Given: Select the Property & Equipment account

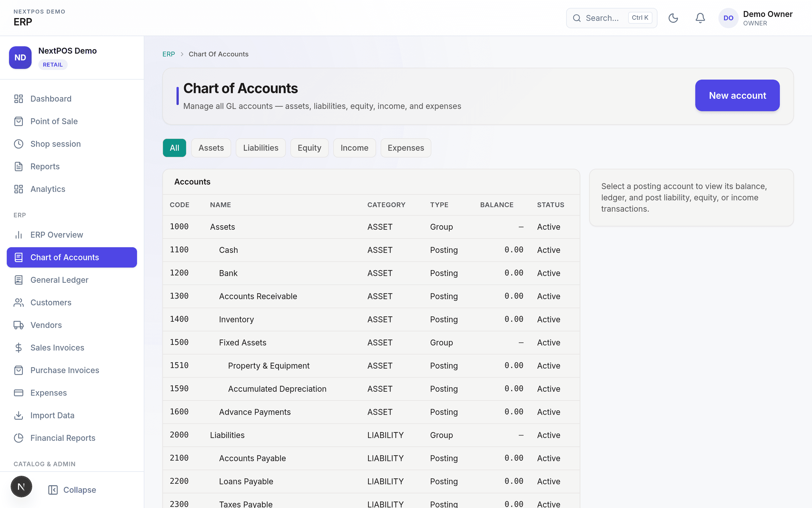Looking at the screenshot, I should point(371,366).
